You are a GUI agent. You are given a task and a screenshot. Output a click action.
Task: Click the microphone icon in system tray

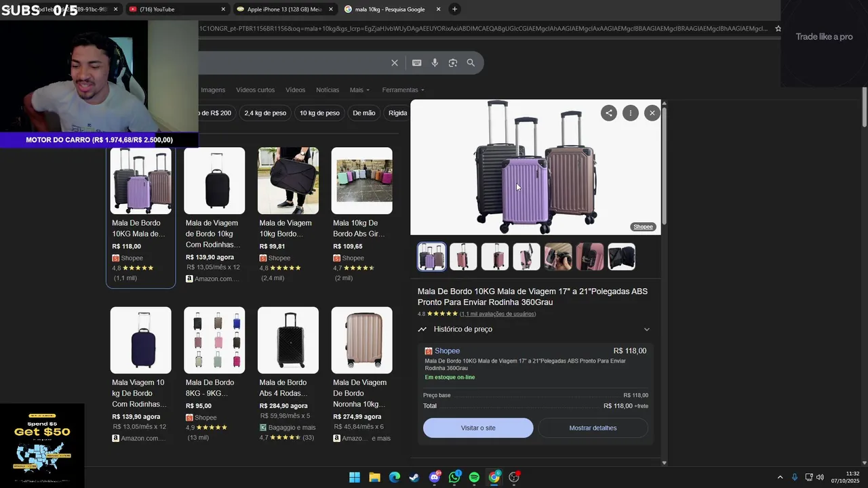[795, 477]
